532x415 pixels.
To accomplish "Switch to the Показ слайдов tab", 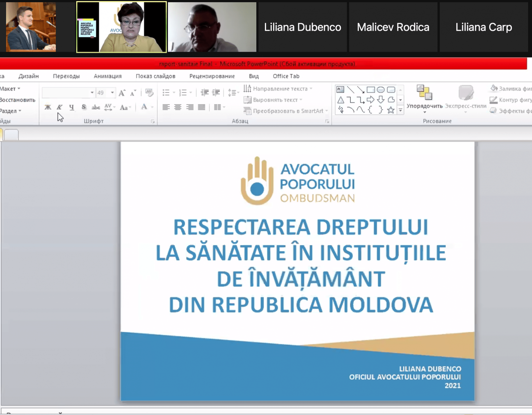I will (155, 76).
